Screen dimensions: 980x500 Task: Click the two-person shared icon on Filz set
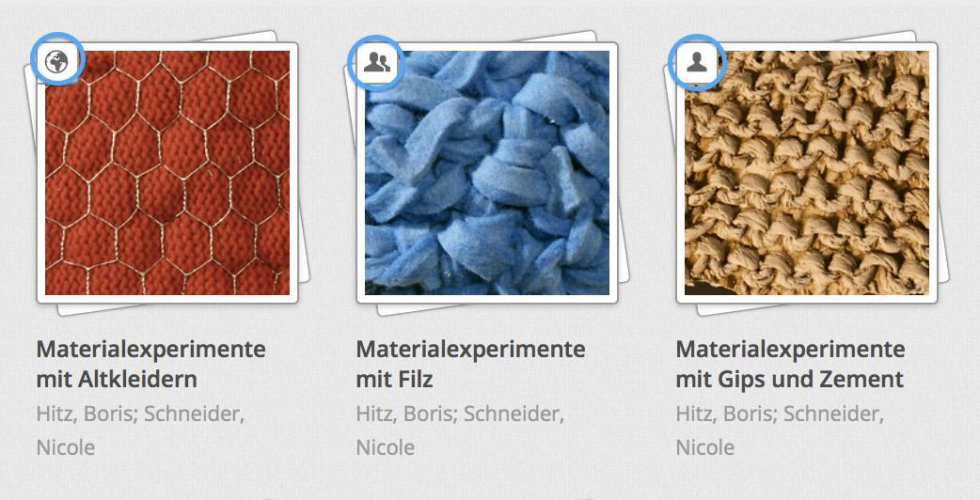377,62
